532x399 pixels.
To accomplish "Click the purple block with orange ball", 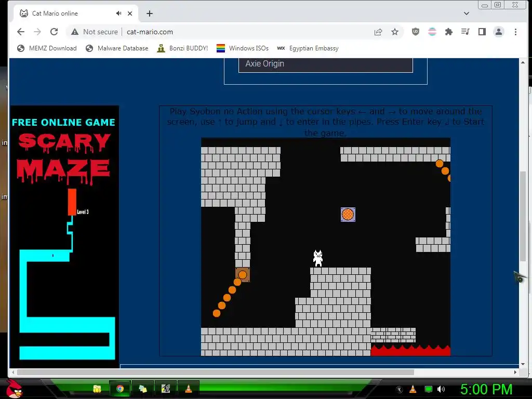I will pos(348,215).
